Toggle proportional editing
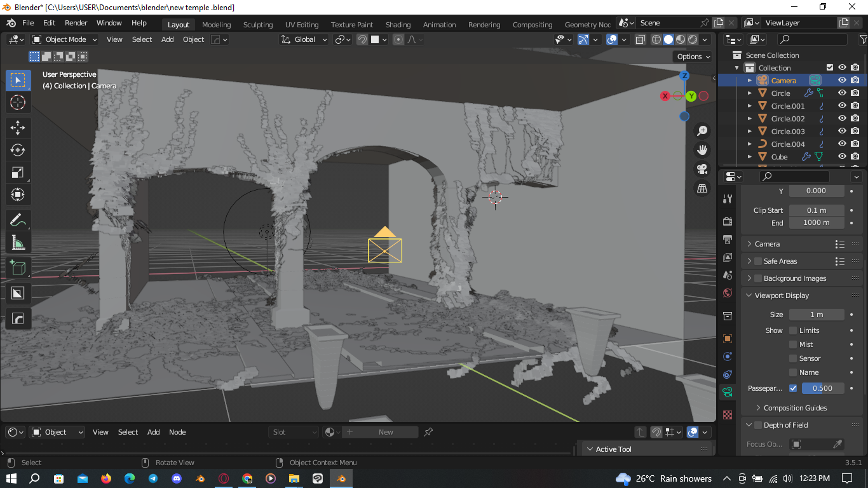 point(398,39)
